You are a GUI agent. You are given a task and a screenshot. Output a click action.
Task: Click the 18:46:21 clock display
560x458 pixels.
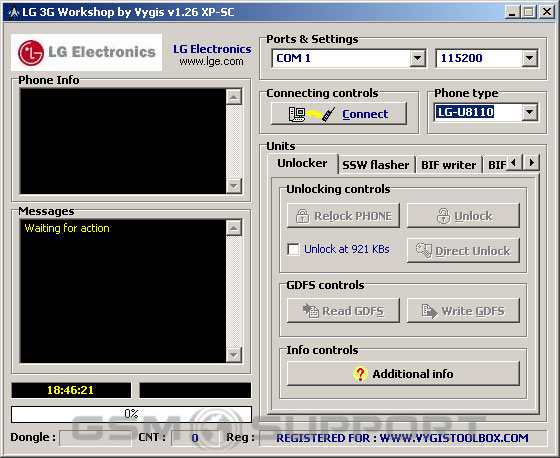pos(71,390)
